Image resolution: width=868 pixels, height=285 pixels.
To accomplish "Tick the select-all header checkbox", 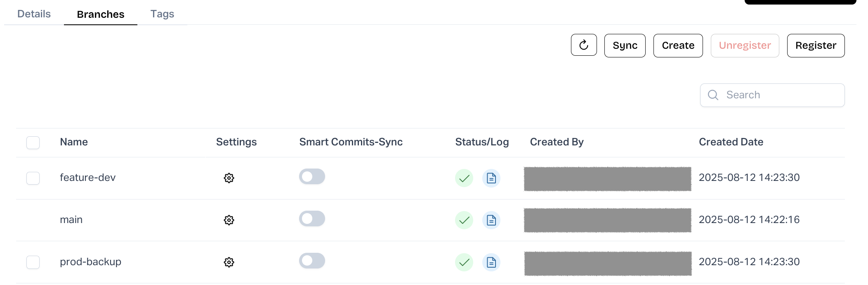I will [x=33, y=142].
